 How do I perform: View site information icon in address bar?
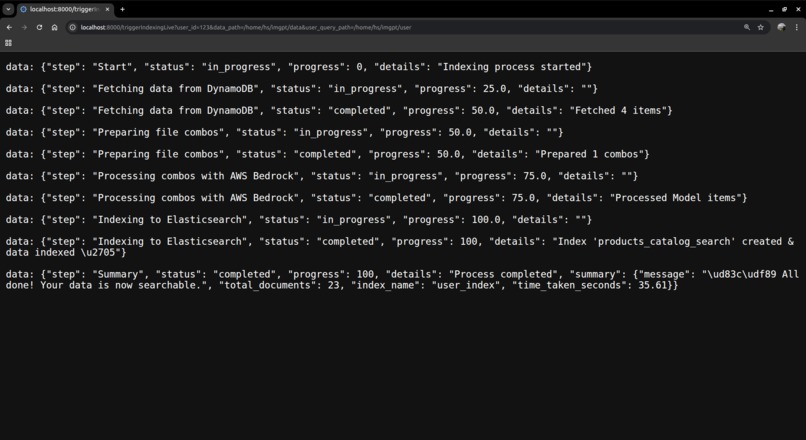point(73,27)
